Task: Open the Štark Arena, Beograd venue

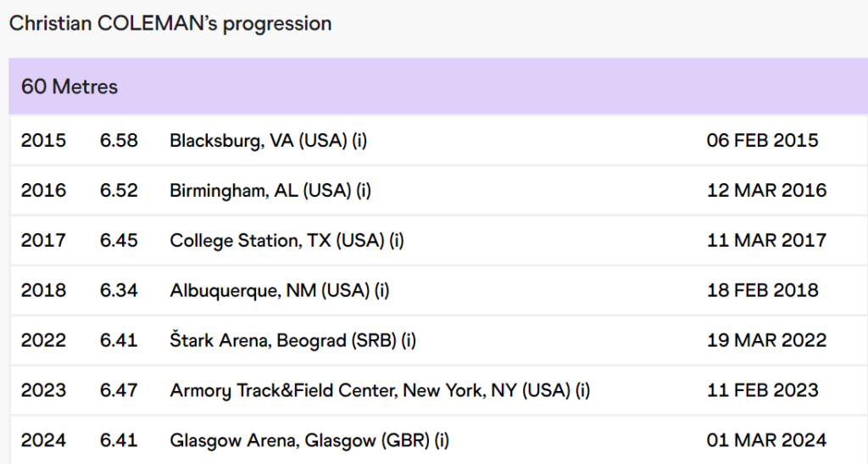Action: point(292,341)
